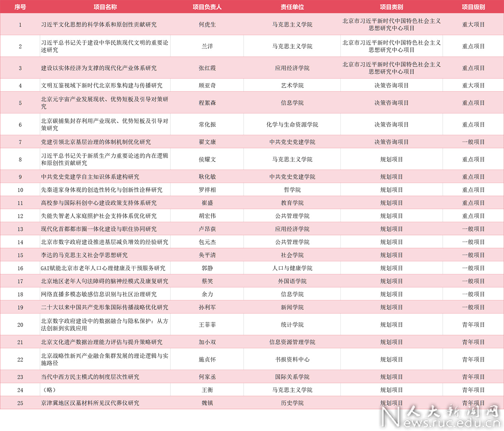Click the 责任单位 column header

(x=292, y=7)
